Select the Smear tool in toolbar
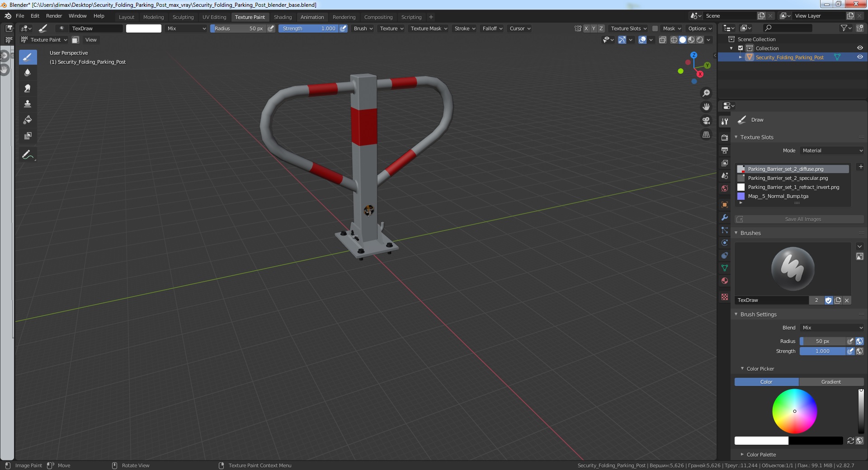This screenshot has width=868, height=470. tap(28, 89)
